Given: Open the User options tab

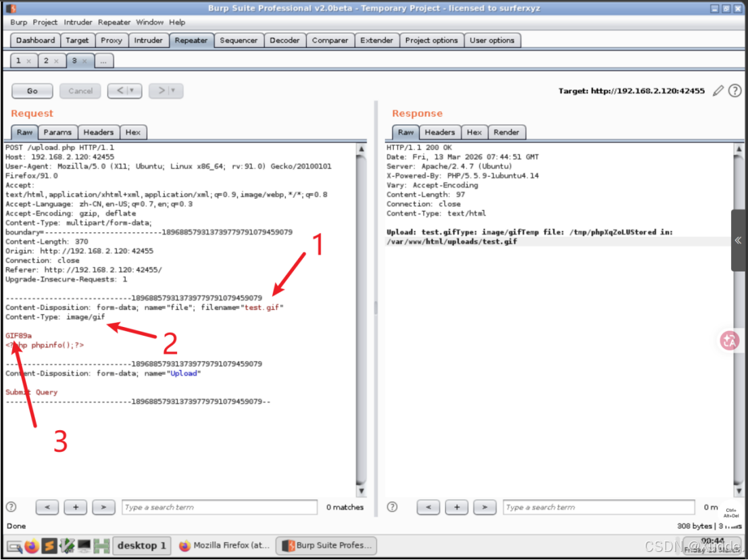Looking at the screenshot, I should coord(493,41).
